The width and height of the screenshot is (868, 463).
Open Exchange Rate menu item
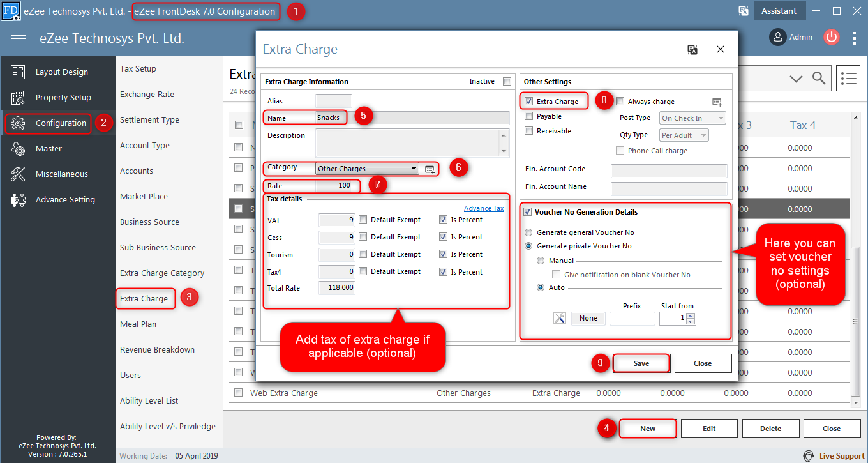[147, 95]
